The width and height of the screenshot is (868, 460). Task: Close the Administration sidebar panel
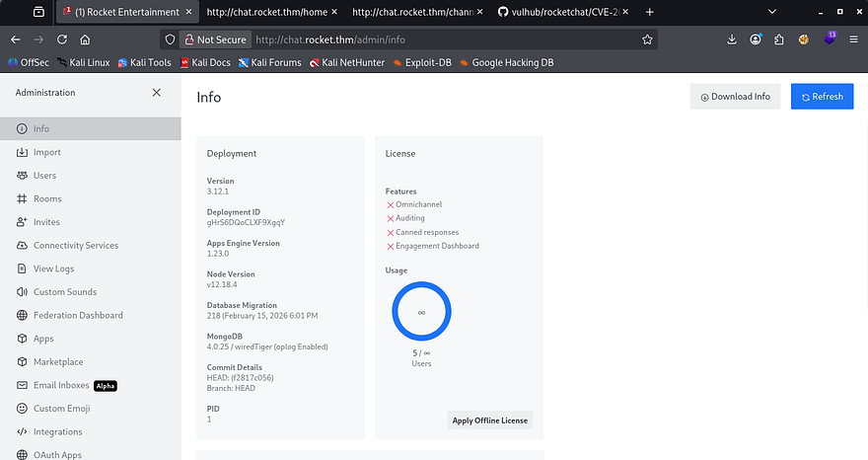(156, 93)
